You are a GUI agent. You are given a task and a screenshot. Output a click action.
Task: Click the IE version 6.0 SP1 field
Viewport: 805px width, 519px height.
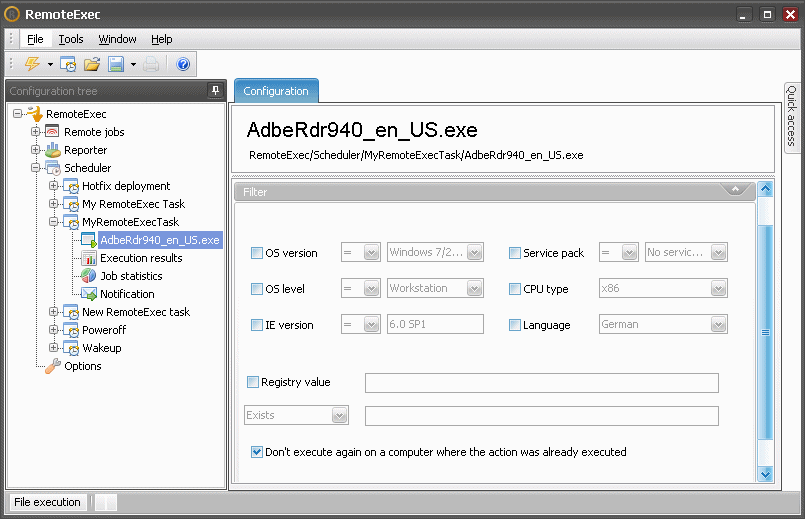(x=435, y=324)
